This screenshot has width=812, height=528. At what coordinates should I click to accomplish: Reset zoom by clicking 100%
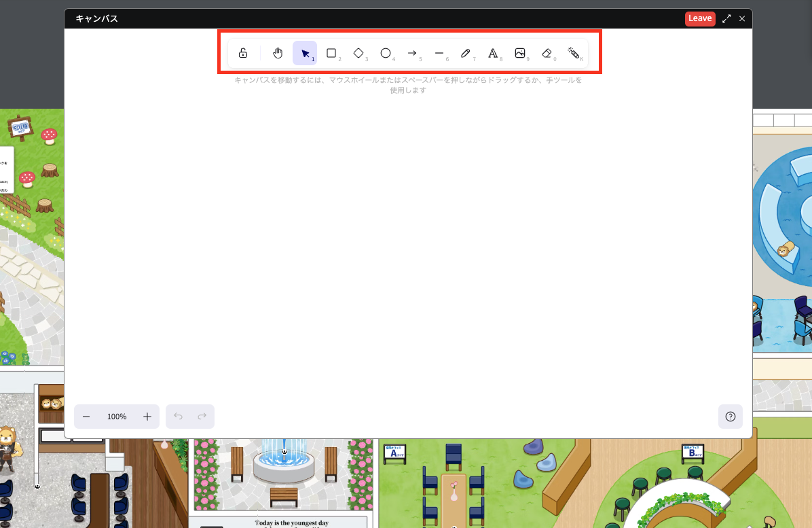point(117,417)
